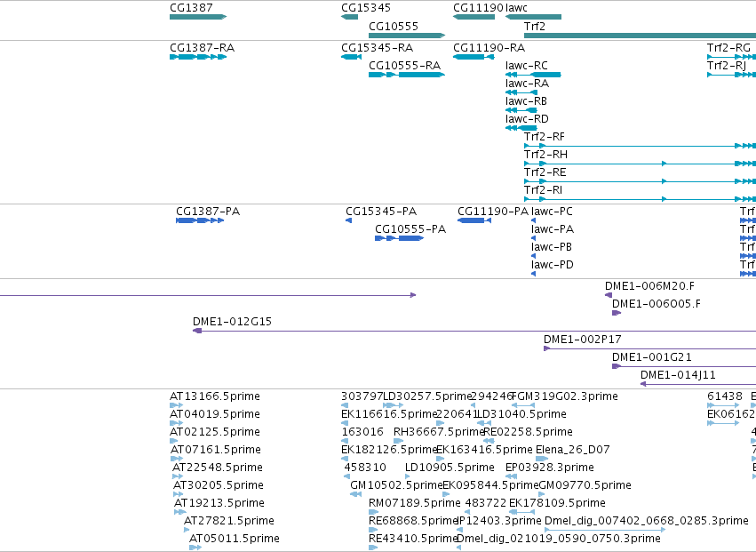Select the CG11190-RA transcript label
Viewport: 756px width, 552px height.
(x=489, y=48)
